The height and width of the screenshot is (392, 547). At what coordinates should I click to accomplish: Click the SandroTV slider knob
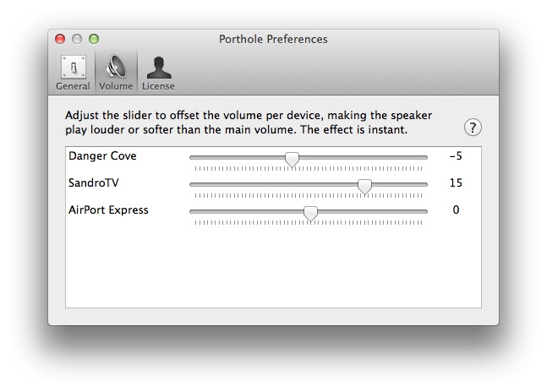(364, 185)
